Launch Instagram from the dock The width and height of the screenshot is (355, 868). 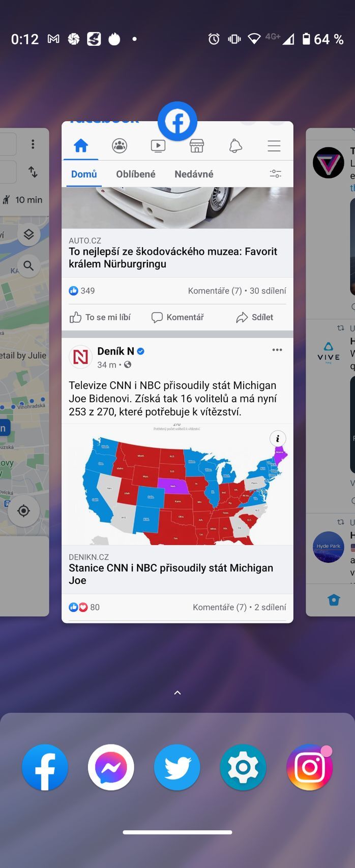(309, 767)
